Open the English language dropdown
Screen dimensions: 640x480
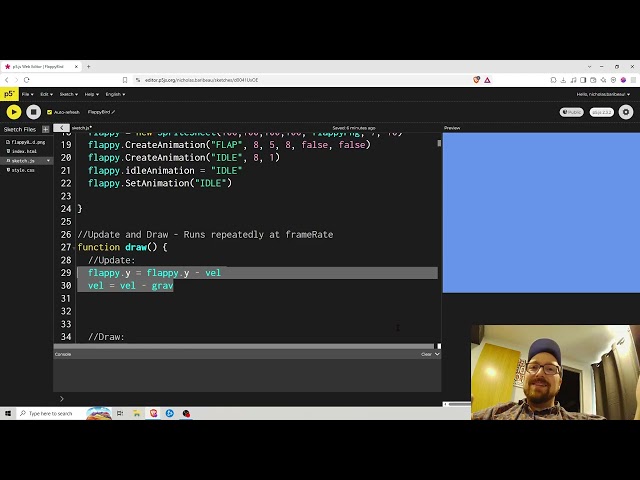(x=115, y=94)
